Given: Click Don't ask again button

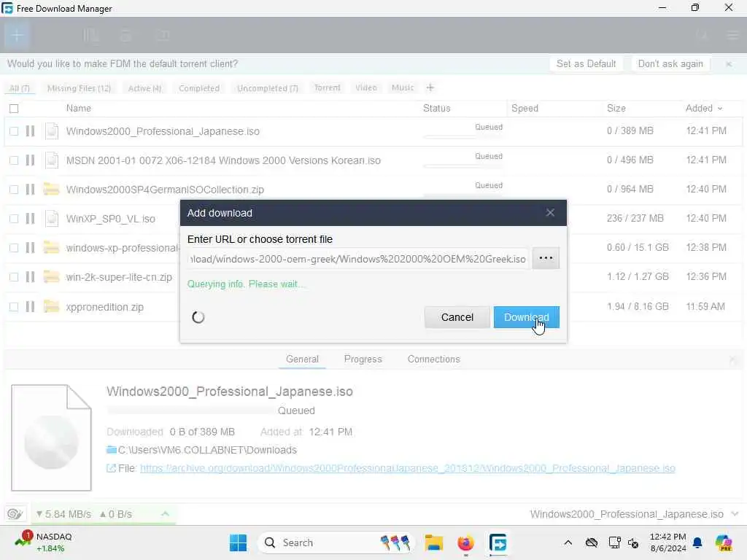Looking at the screenshot, I should 670,64.
